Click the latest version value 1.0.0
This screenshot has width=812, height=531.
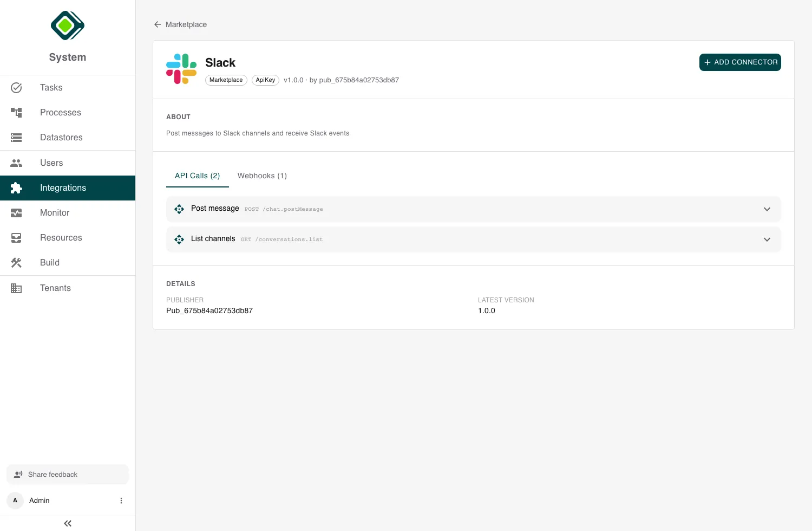coord(487,311)
